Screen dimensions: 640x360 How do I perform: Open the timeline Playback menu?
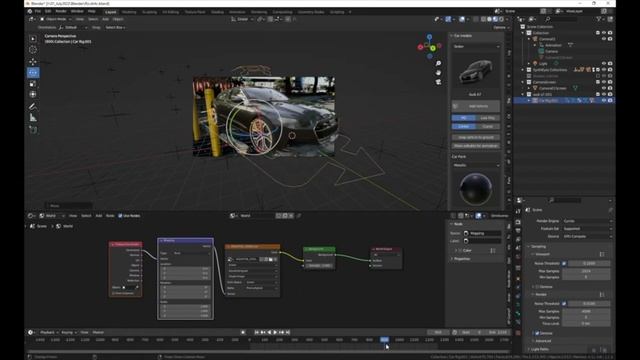pos(49,332)
